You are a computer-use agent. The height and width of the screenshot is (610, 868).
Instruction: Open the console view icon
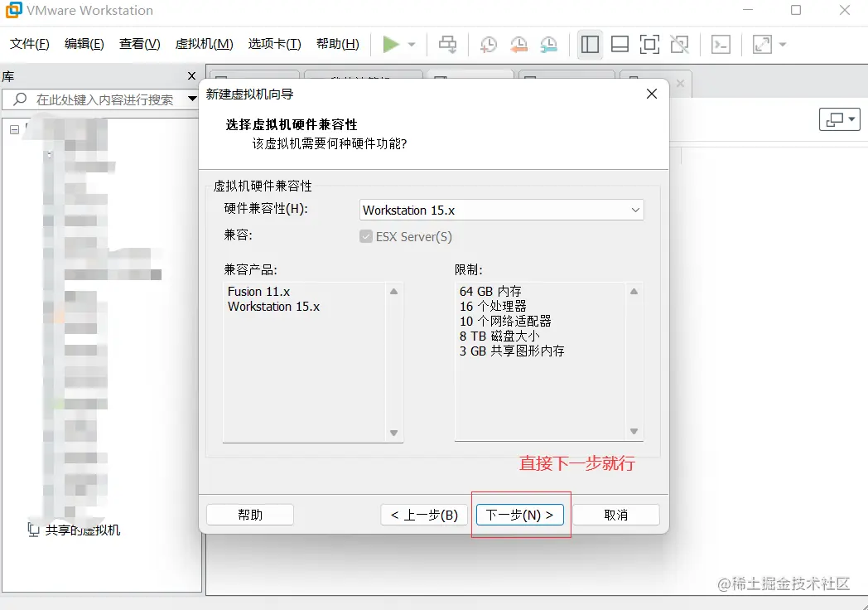click(x=721, y=44)
